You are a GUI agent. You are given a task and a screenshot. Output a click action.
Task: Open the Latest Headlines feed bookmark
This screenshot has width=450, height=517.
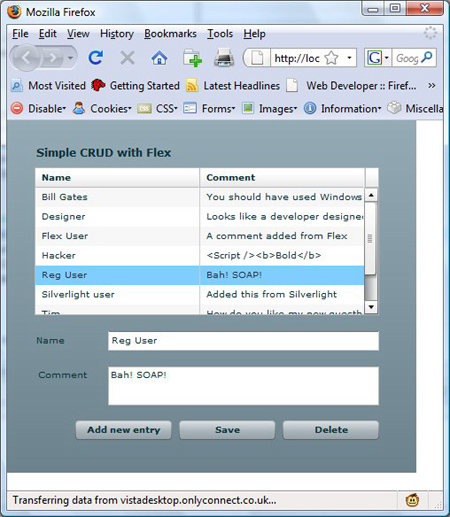[x=233, y=86]
